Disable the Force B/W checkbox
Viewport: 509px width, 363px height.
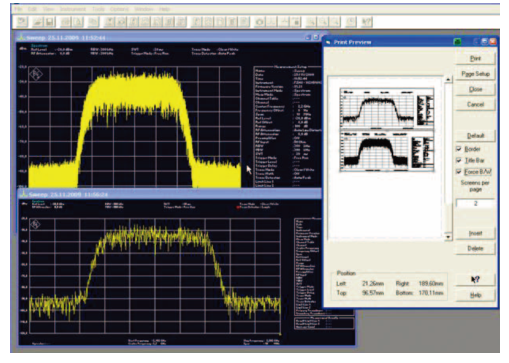459,172
